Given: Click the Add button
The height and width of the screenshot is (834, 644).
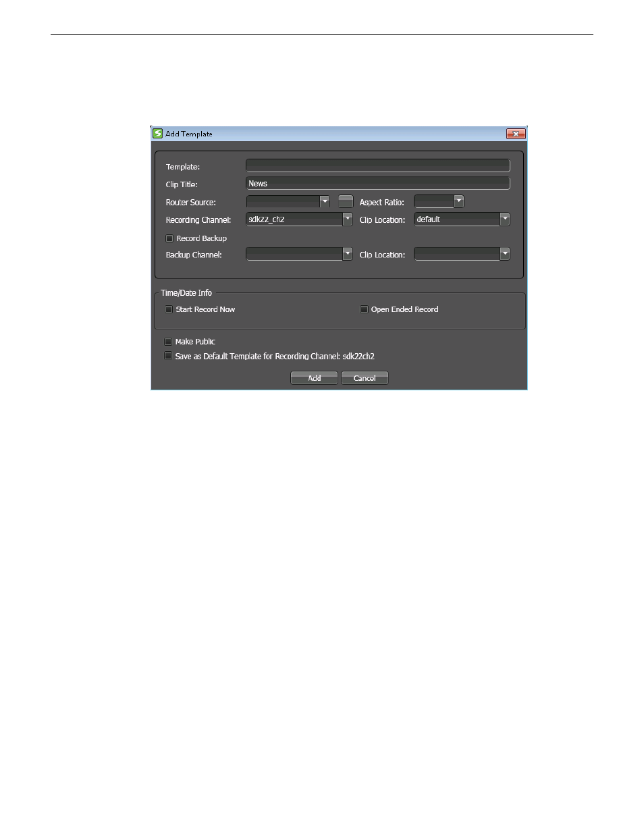Looking at the screenshot, I should [314, 378].
